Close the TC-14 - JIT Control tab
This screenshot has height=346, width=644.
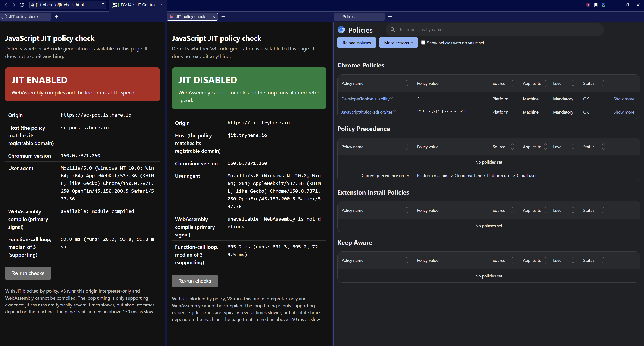161,5
